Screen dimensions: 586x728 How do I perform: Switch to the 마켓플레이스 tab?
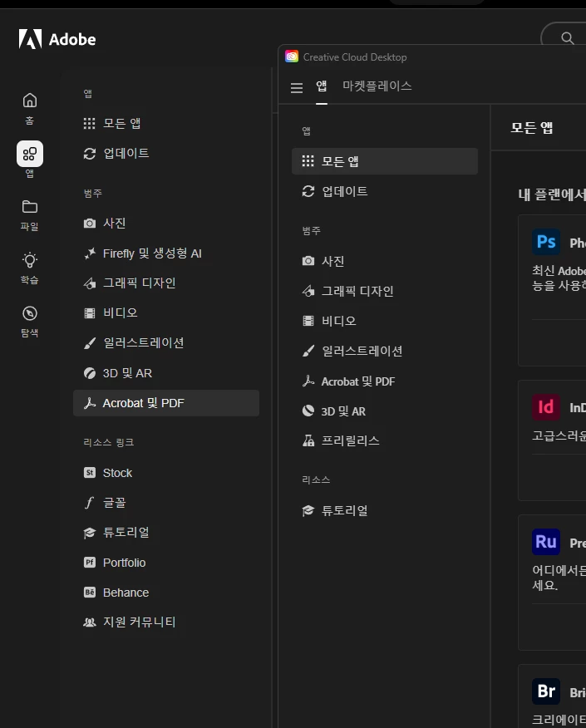(x=377, y=86)
